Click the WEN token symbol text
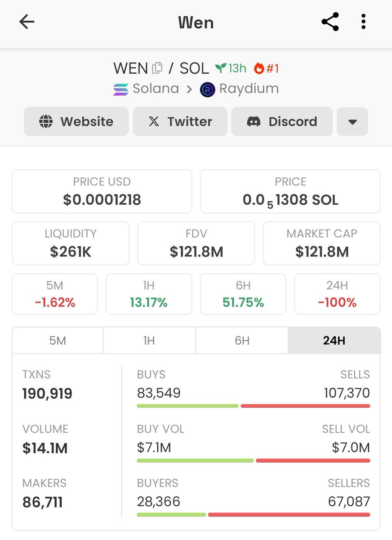The height and width of the screenshot is (540, 392). pyautogui.click(x=131, y=68)
